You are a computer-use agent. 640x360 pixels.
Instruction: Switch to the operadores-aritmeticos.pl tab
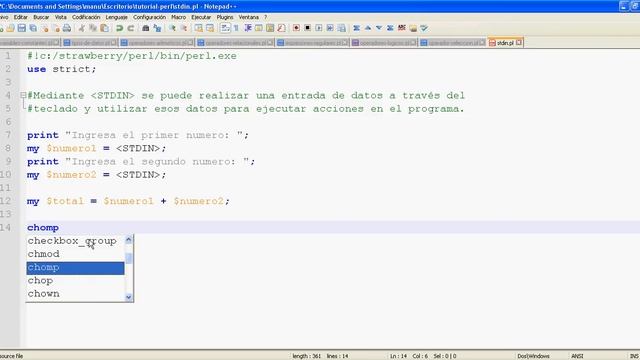click(x=157, y=42)
